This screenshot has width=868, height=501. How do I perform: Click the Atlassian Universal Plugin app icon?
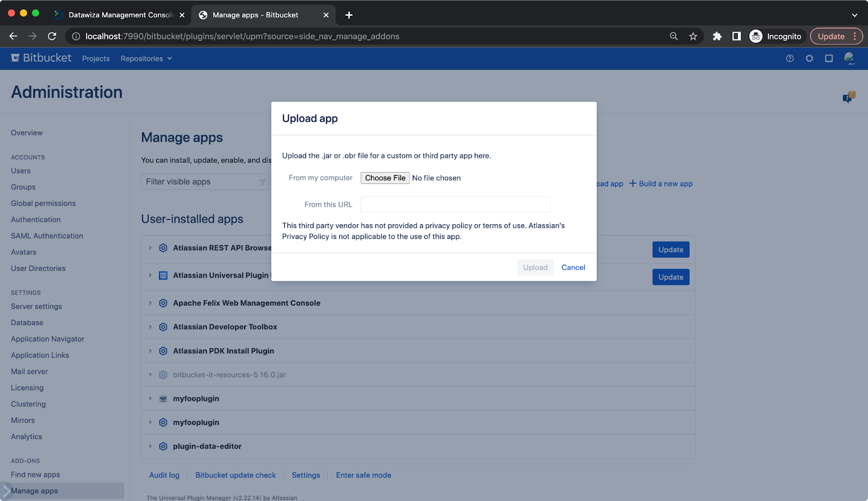pos(163,276)
